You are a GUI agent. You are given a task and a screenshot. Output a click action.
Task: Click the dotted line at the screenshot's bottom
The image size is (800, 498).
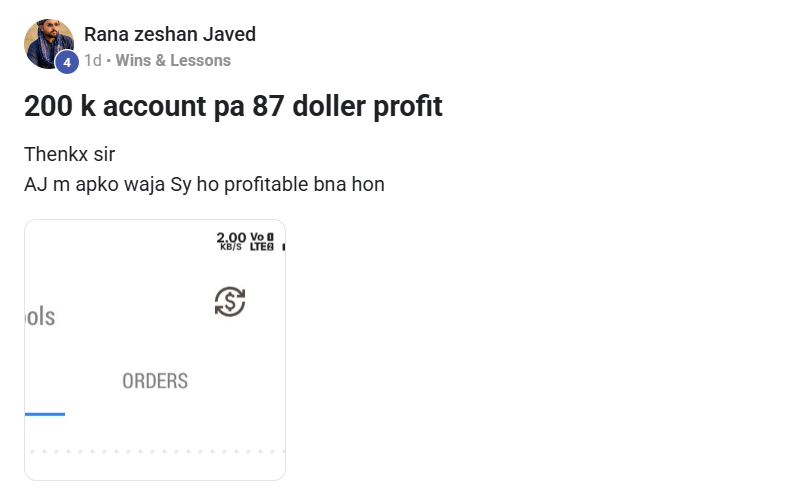pos(155,451)
